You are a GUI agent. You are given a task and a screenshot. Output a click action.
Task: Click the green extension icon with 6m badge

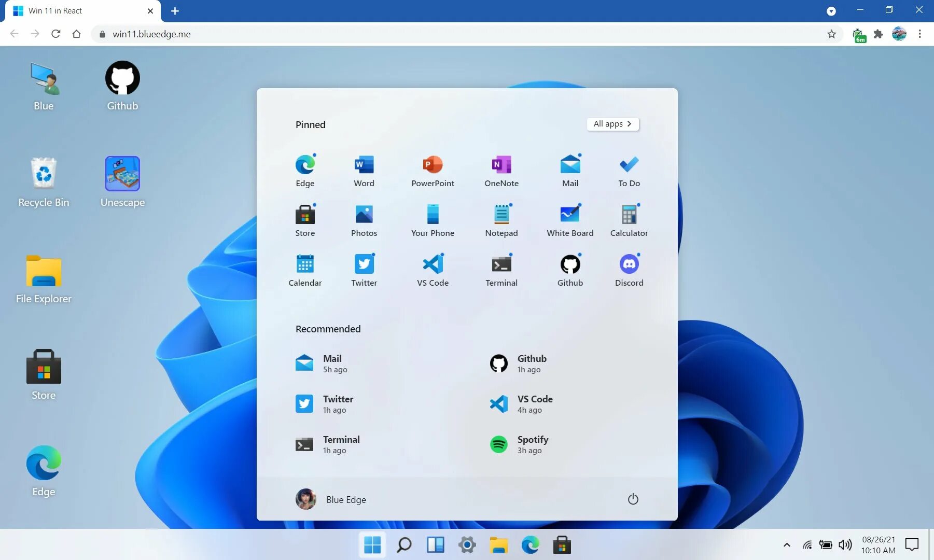click(x=858, y=35)
